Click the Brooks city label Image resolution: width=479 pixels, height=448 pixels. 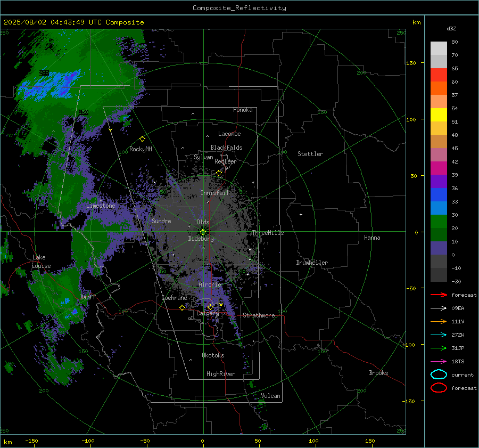(378, 373)
